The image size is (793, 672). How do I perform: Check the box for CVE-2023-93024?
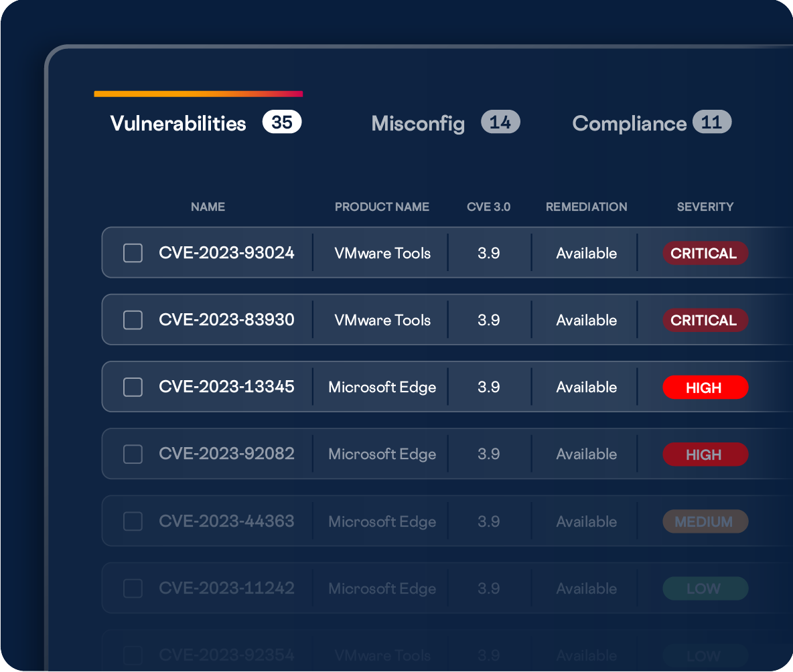133,253
